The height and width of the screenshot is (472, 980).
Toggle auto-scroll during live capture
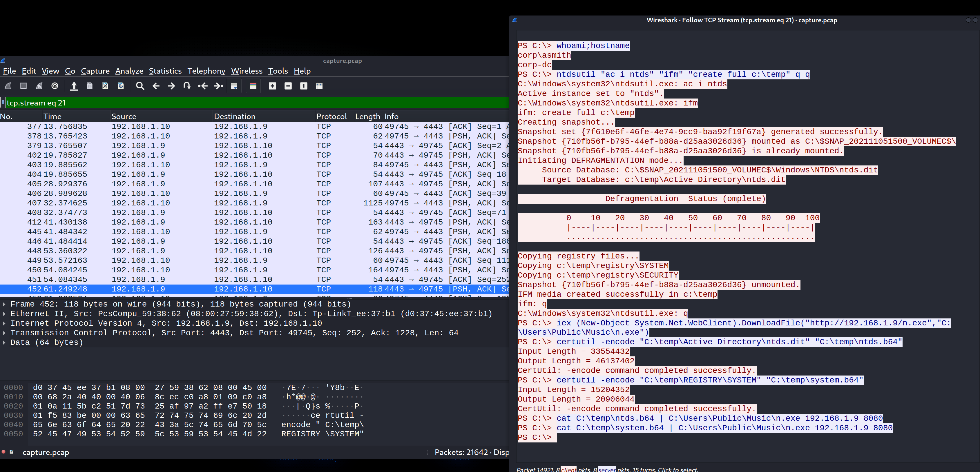[x=234, y=86]
